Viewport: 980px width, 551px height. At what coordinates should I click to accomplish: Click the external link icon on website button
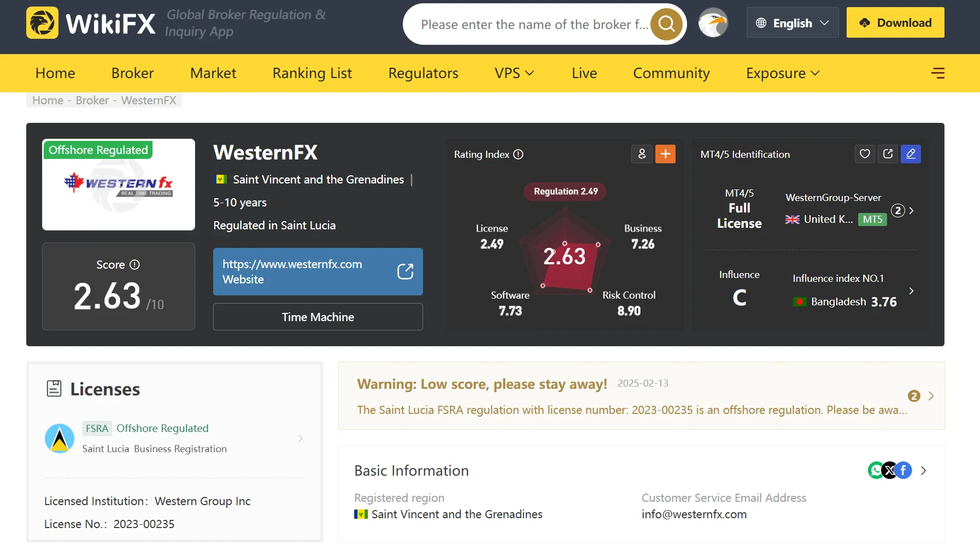(x=405, y=271)
